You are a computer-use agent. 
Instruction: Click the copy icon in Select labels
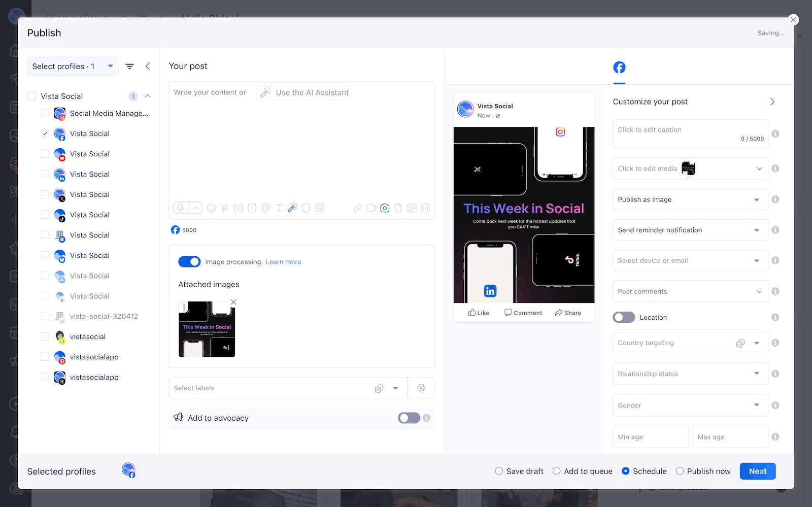(x=379, y=388)
